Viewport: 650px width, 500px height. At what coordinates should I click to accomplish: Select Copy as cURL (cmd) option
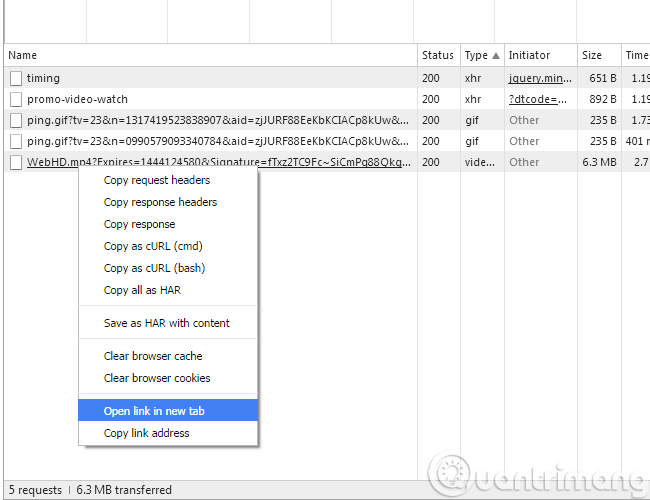pos(153,246)
